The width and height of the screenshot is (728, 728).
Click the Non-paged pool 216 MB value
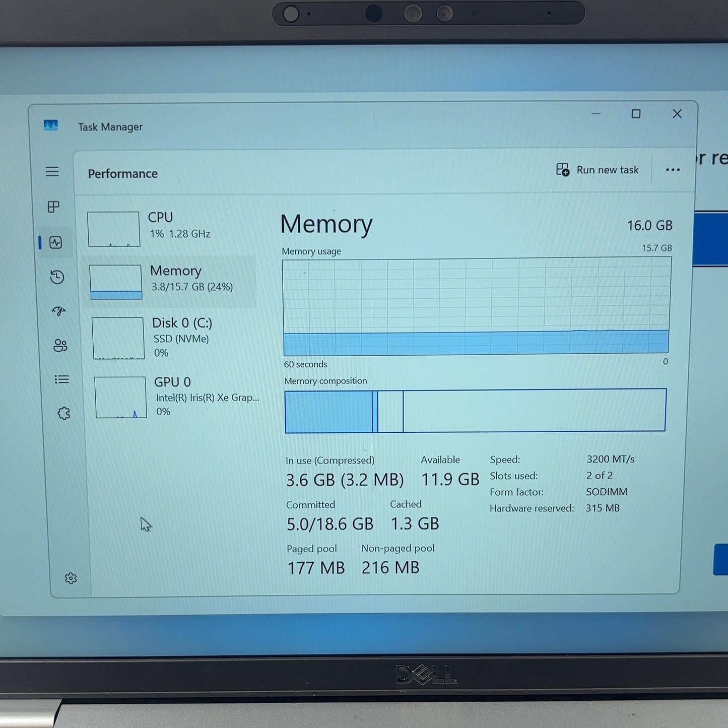click(x=390, y=568)
